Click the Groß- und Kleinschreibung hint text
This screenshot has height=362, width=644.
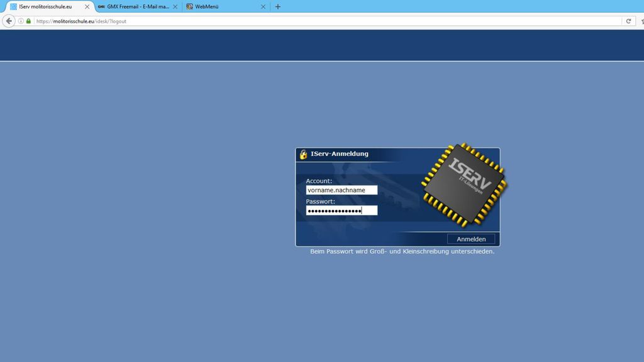tap(402, 251)
